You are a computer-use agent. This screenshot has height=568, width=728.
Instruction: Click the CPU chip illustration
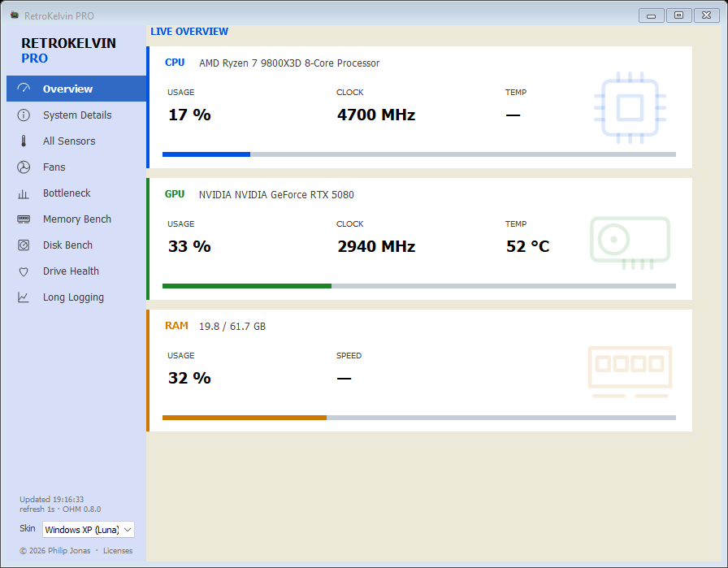(x=630, y=108)
